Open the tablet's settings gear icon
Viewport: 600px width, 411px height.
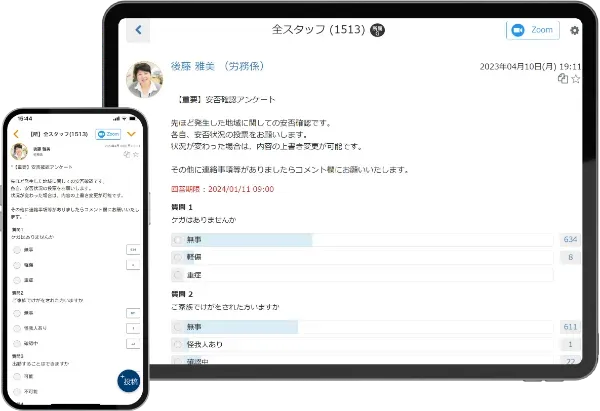click(574, 30)
